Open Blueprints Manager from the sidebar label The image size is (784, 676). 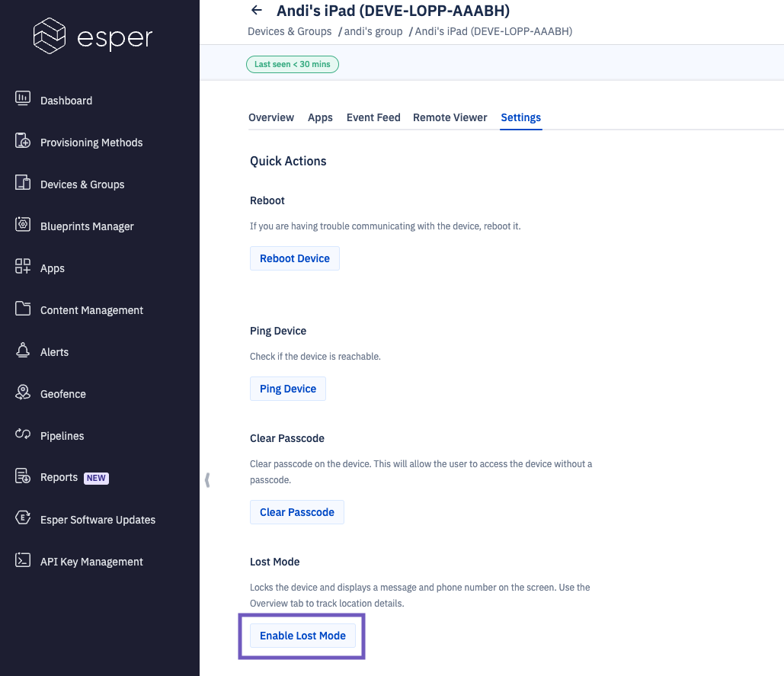click(x=87, y=226)
